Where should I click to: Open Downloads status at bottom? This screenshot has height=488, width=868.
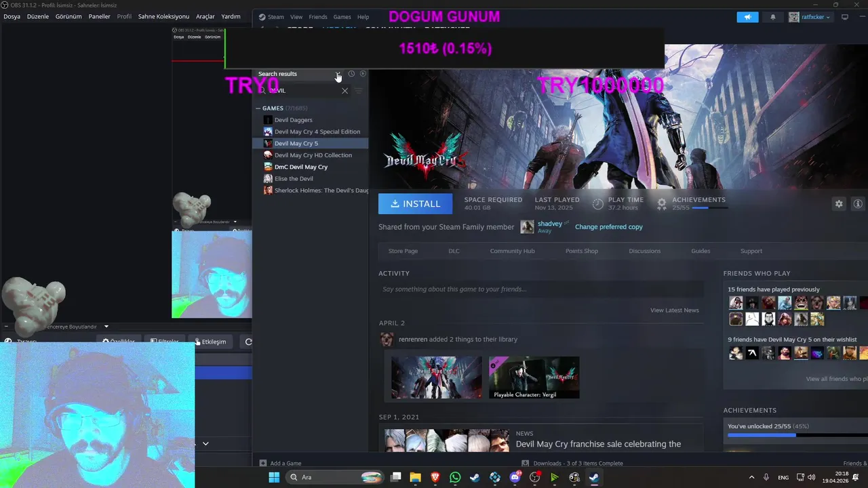coord(572,464)
